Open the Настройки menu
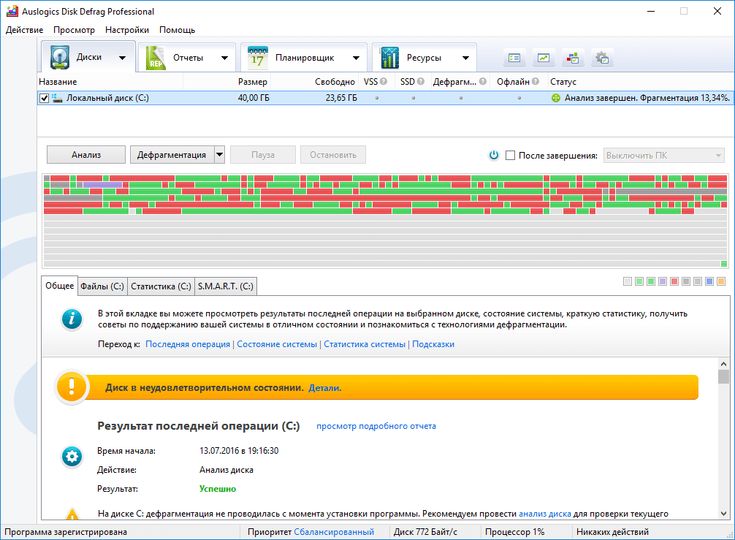Image resolution: width=735 pixels, height=540 pixels. pyautogui.click(x=127, y=30)
